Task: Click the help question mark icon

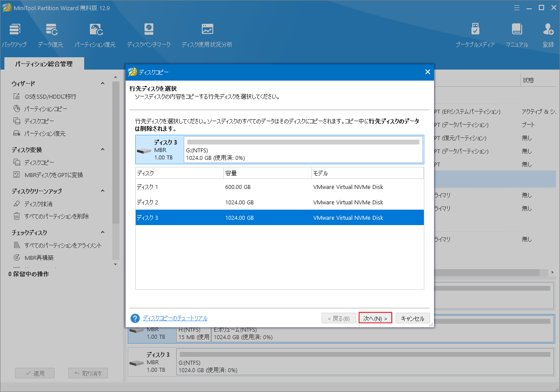Action: (135, 318)
